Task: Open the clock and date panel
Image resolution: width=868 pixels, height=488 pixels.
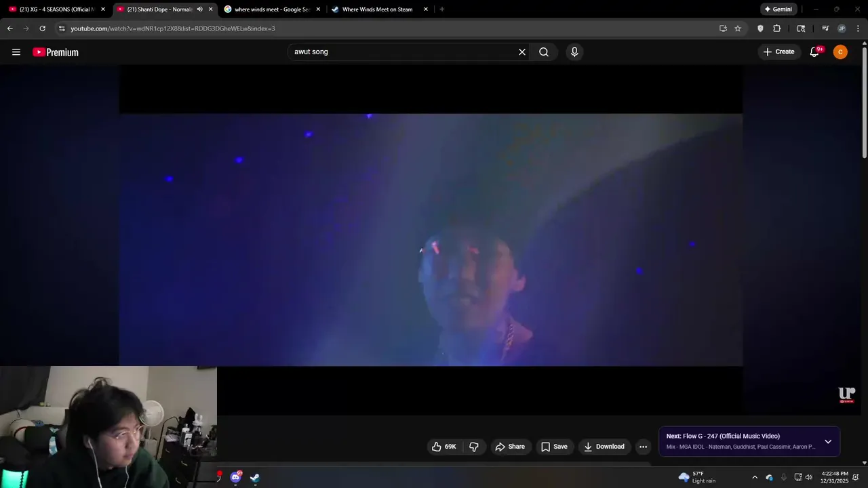Action: (x=834, y=477)
